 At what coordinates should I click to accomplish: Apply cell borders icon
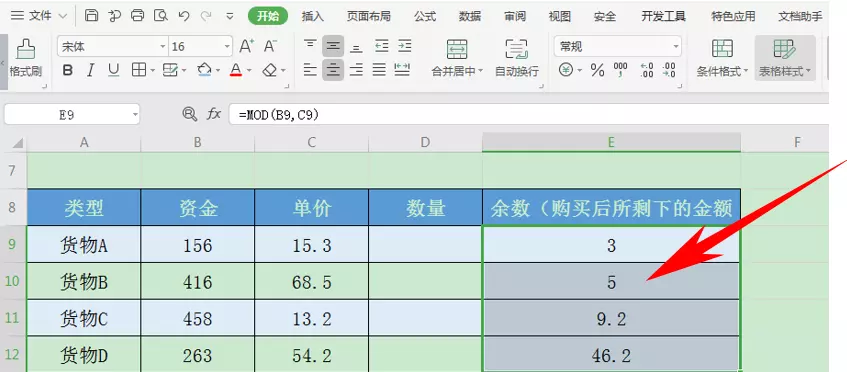(x=139, y=70)
